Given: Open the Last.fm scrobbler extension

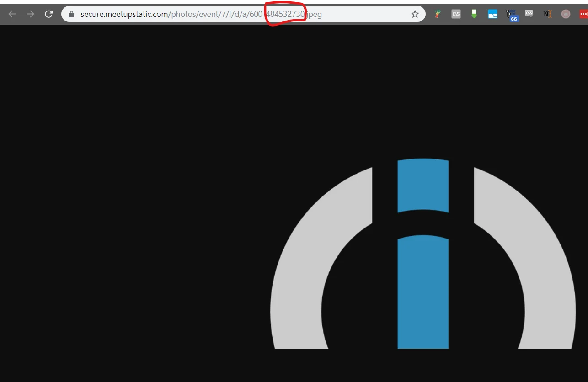Looking at the screenshot, I should pyautogui.click(x=456, y=14).
